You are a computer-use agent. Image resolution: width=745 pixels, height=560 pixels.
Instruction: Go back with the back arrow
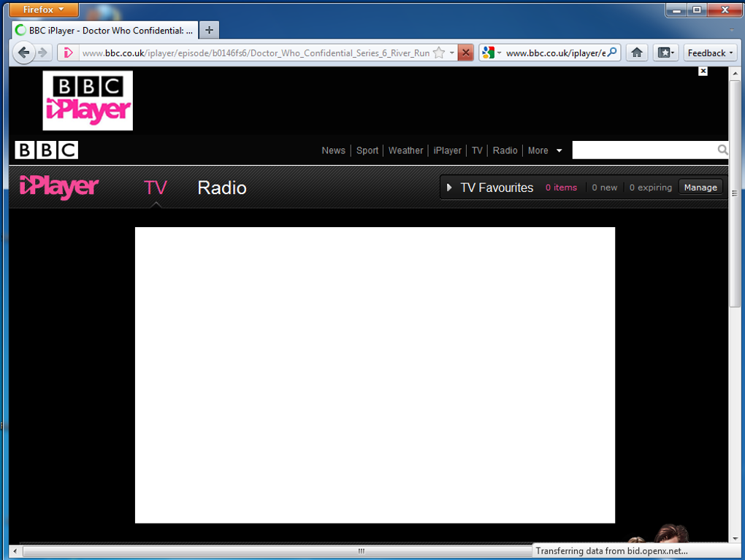click(23, 53)
